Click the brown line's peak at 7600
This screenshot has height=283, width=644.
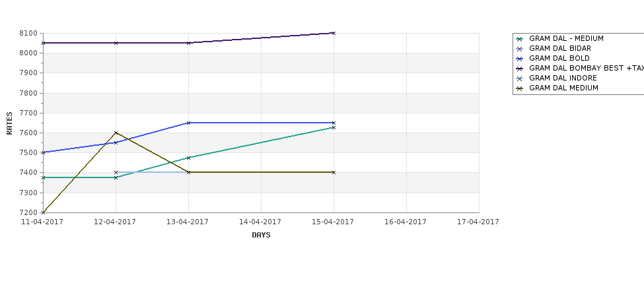tap(116, 133)
